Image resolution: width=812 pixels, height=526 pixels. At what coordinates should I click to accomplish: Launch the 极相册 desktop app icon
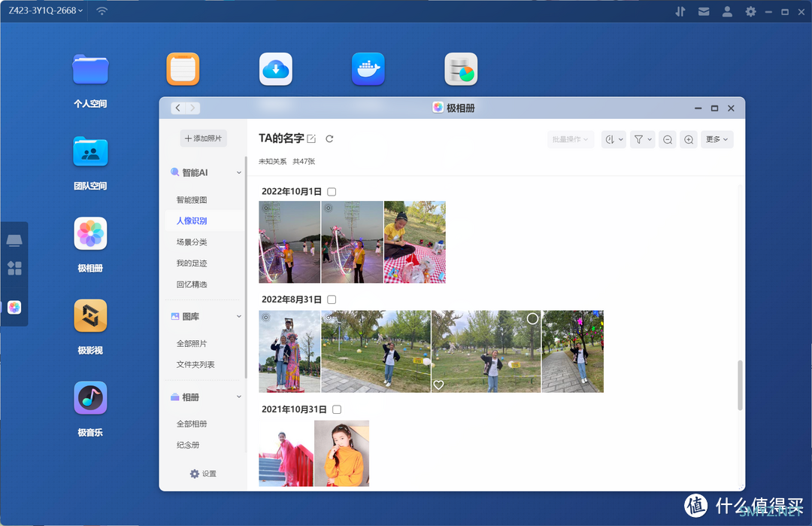pyautogui.click(x=90, y=233)
